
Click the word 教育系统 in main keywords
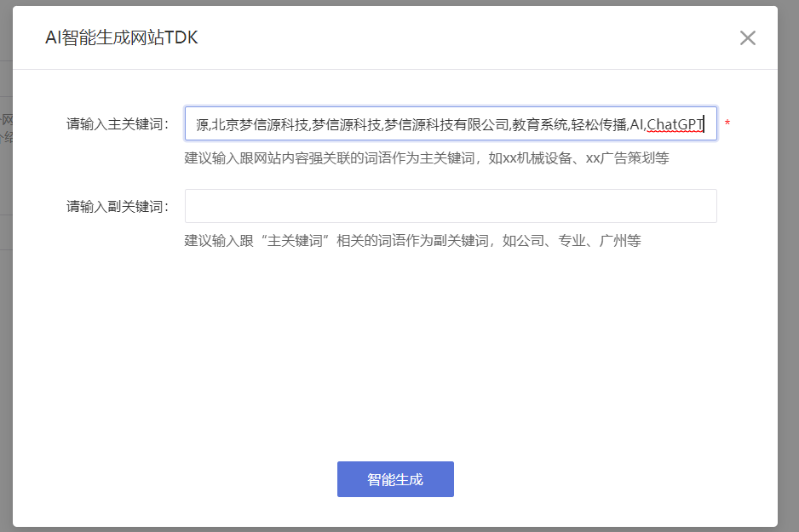[x=539, y=124]
